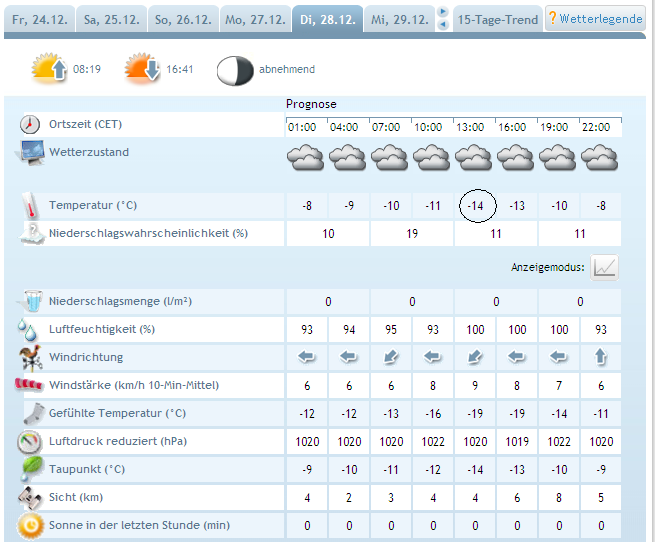Click the Taupunkt leaf icon
The height and width of the screenshot is (542, 655).
point(32,469)
